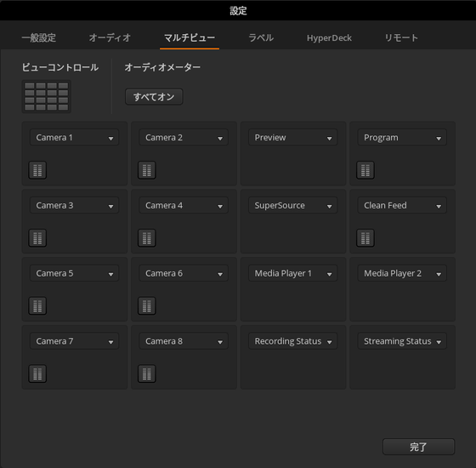Select the 4x4 multiview layout icon
The height and width of the screenshot is (468, 476).
click(47, 96)
